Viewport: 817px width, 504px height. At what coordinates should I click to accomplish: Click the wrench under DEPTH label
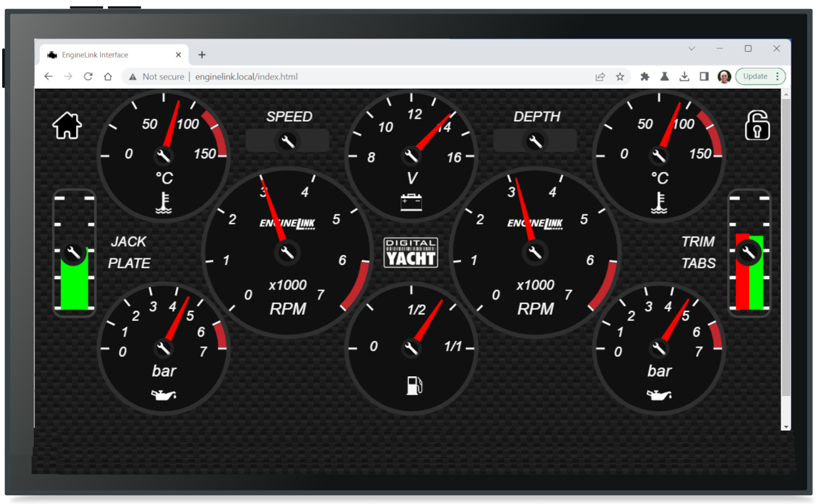(535, 142)
